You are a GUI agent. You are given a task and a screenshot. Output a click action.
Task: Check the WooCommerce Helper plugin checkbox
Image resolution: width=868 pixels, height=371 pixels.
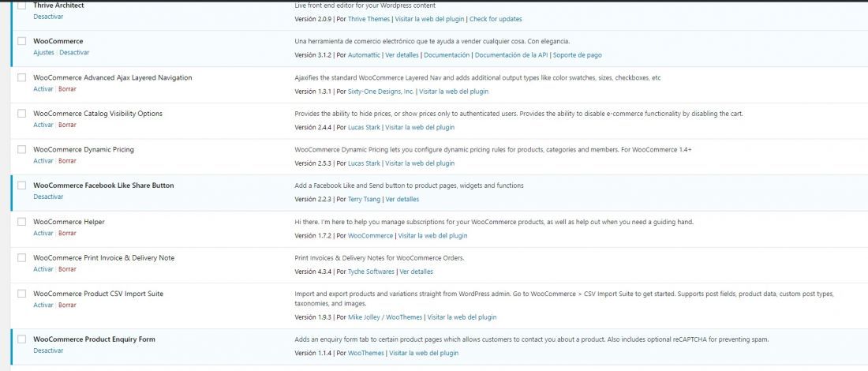pyautogui.click(x=21, y=222)
